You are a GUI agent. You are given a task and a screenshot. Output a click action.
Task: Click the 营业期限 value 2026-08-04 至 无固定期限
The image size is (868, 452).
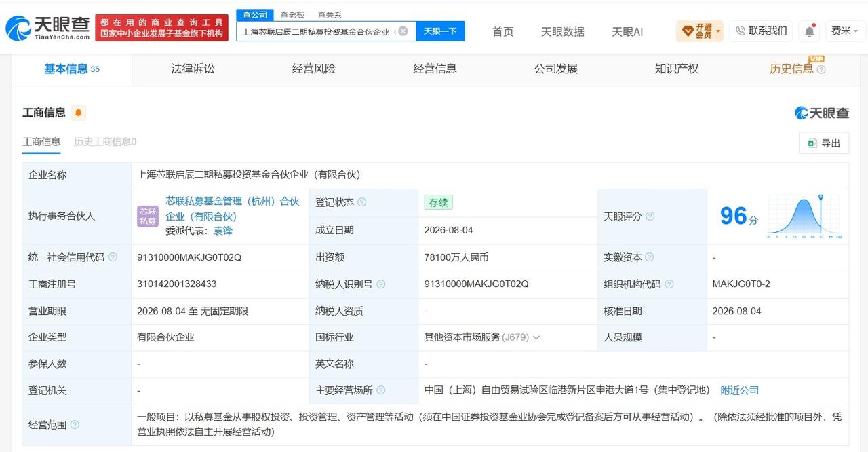tap(193, 311)
